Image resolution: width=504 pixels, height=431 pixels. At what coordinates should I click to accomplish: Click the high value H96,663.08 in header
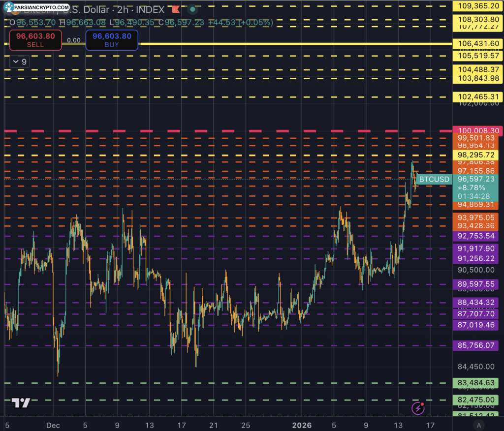pyautogui.click(x=83, y=23)
